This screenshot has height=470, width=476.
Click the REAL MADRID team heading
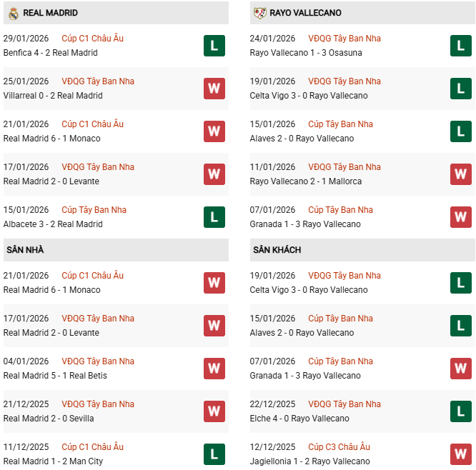51,13
